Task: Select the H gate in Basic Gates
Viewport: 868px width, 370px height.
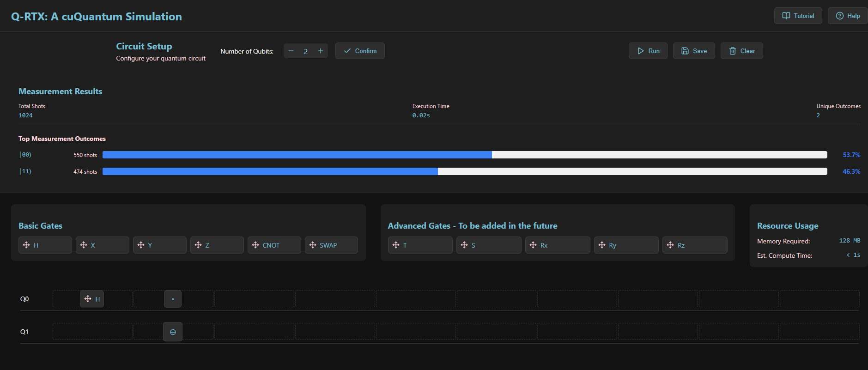Action: click(45, 245)
